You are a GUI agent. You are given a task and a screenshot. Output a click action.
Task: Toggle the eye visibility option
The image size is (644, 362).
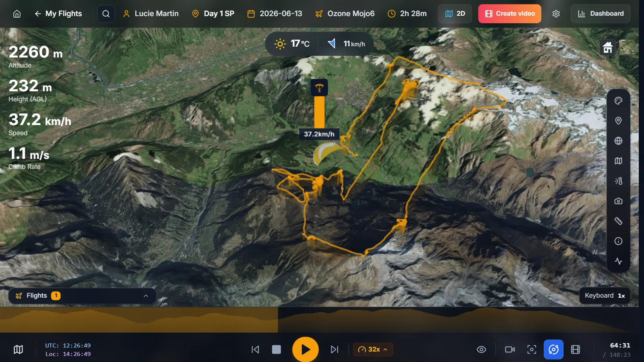481,350
